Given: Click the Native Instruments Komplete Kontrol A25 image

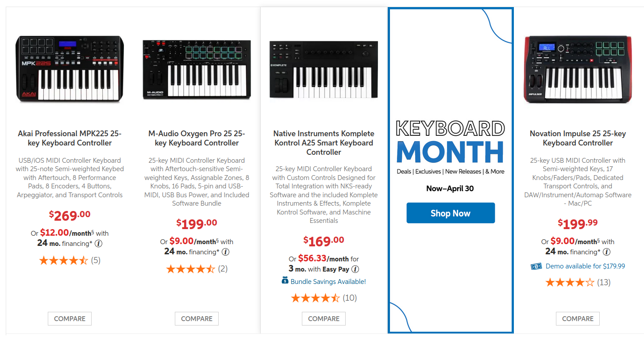Looking at the screenshot, I should pyautogui.click(x=324, y=69).
